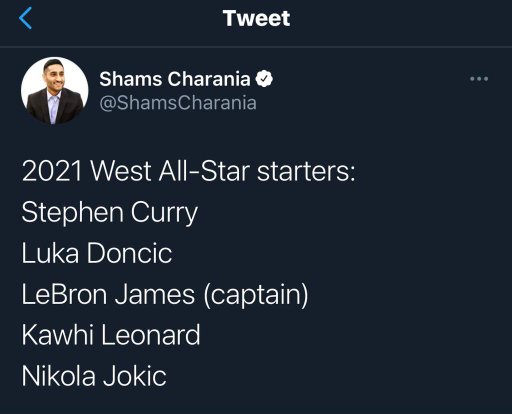Screen dimensions: 512x414
Task: Click the Kawhi Leonard line
Action: pos(111,335)
